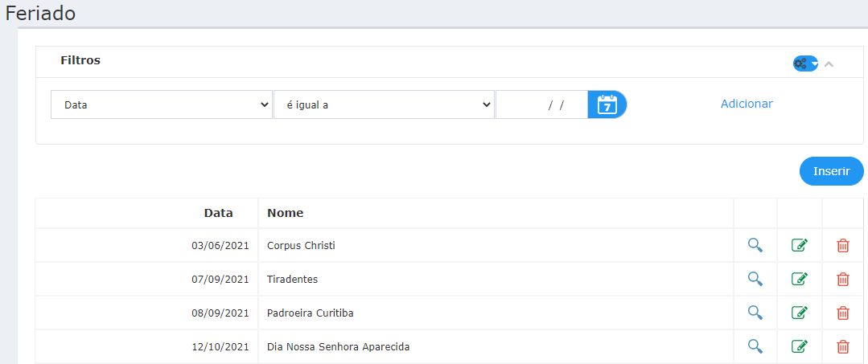Edit the Padroeira Curitiba holiday

click(x=800, y=313)
